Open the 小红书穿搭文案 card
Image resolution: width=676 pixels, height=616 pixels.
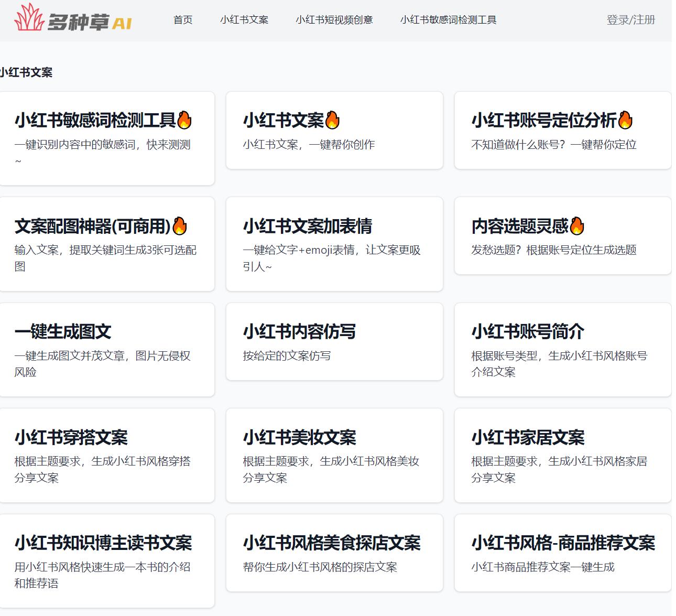click(x=107, y=455)
